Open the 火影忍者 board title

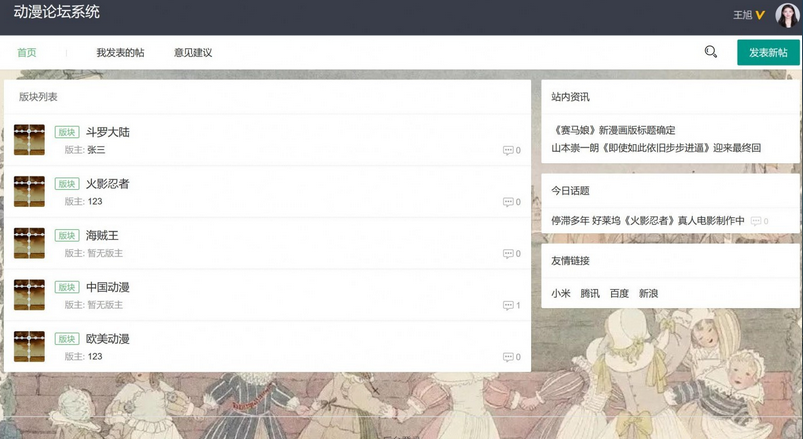point(108,184)
